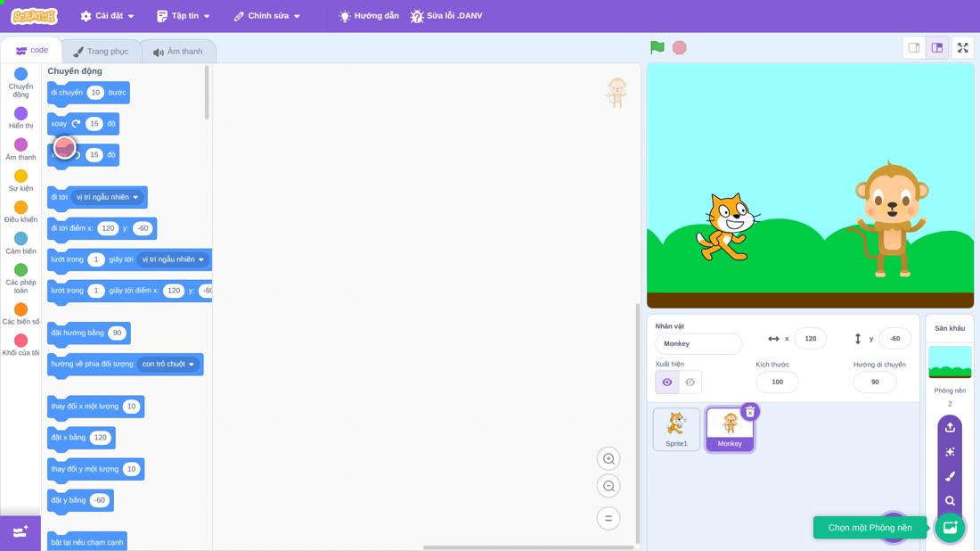Open the Cài đặt menu
The height and width of the screenshot is (551, 980).
point(107,16)
